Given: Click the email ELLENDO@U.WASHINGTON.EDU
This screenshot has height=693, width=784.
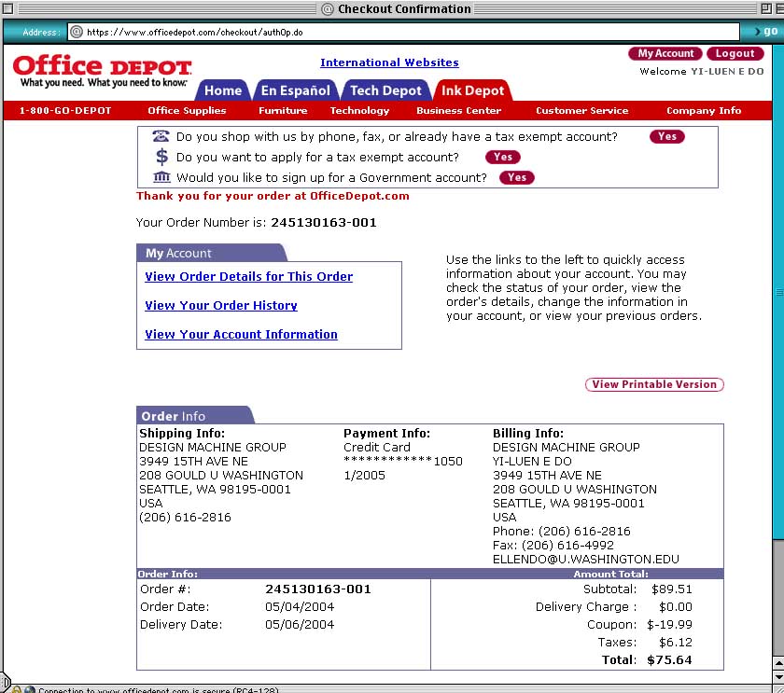Looking at the screenshot, I should click(x=586, y=559).
